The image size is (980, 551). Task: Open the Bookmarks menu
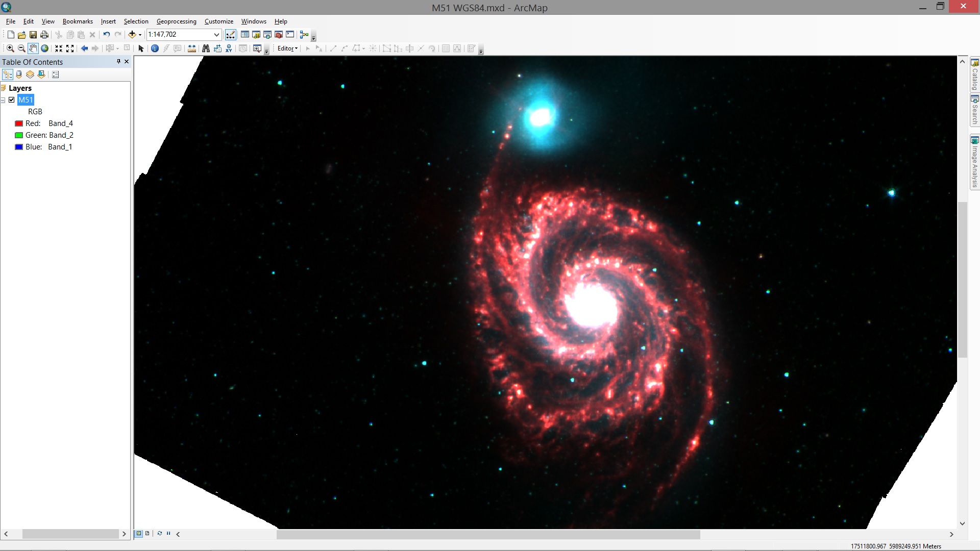tap(77, 21)
